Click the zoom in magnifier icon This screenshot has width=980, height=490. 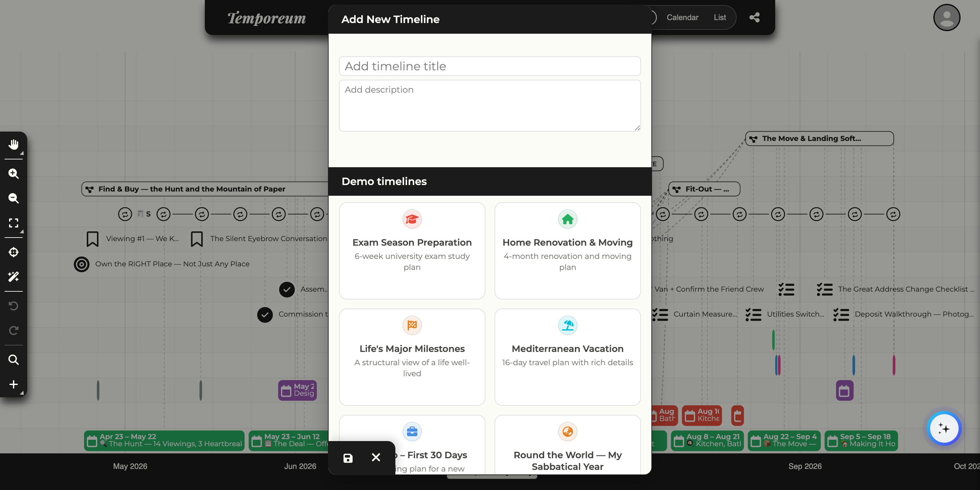(x=14, y=173)
